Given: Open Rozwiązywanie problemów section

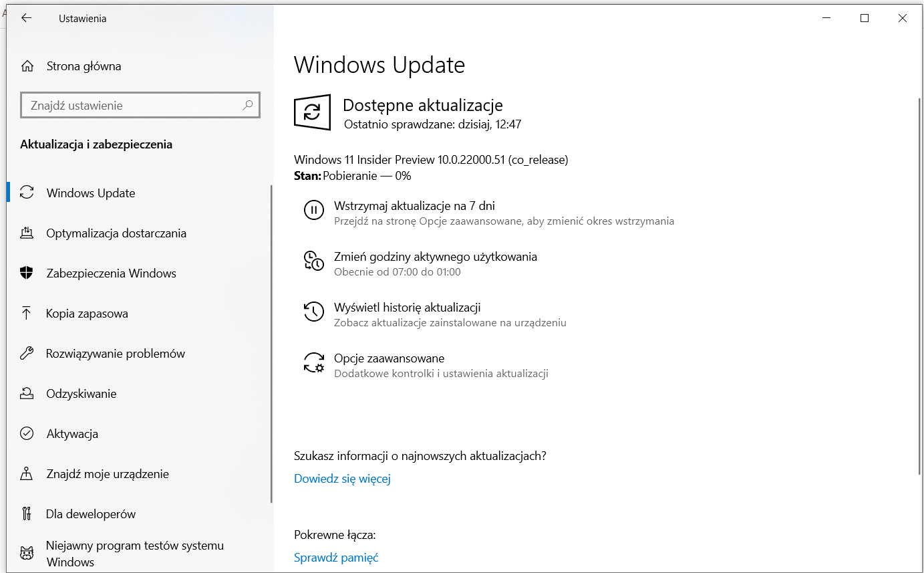Looking at the screenshot, I should tap(116, 354).
